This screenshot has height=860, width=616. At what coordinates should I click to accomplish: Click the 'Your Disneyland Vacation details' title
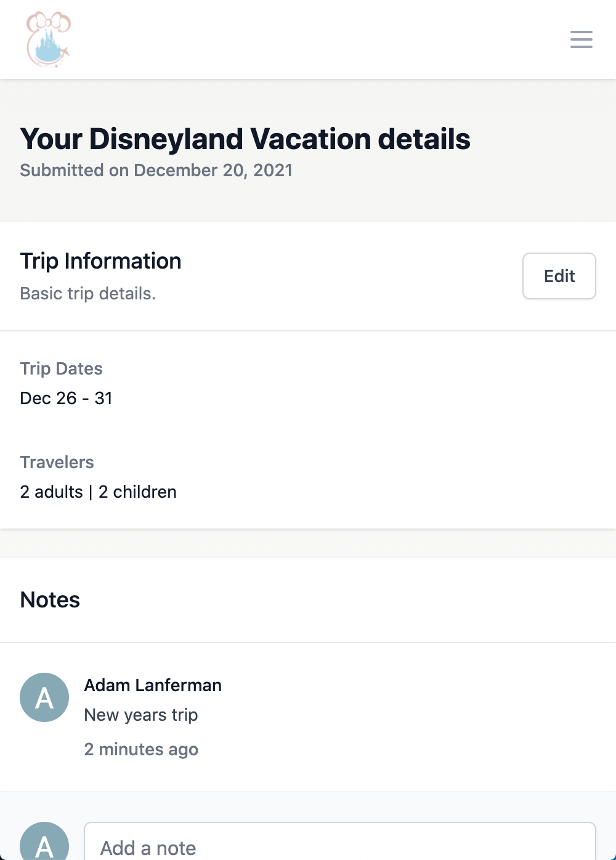[245, 139]
